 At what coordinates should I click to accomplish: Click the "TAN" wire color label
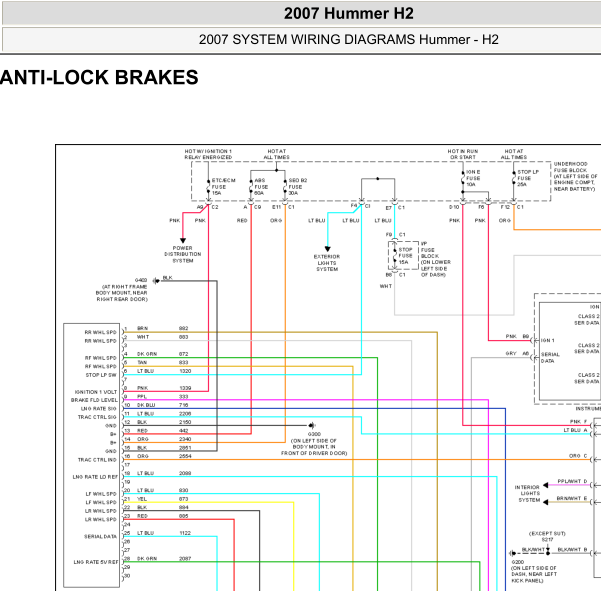pos(142,362)
